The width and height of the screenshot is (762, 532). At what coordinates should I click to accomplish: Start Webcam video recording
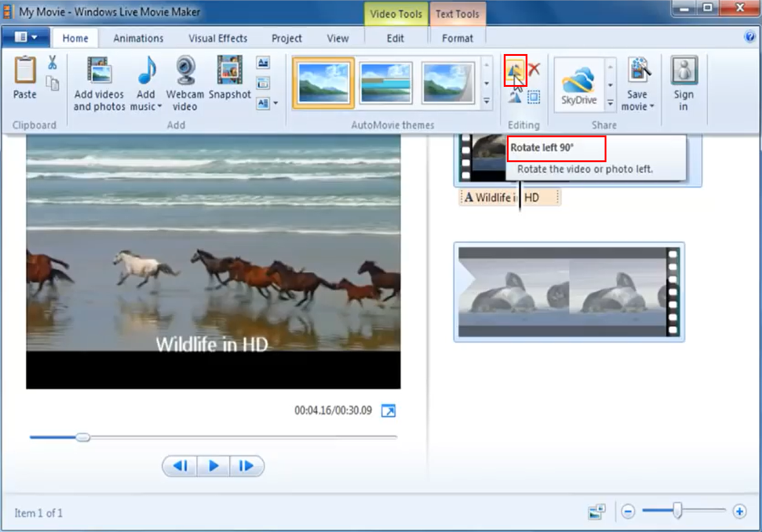(185, 84)
